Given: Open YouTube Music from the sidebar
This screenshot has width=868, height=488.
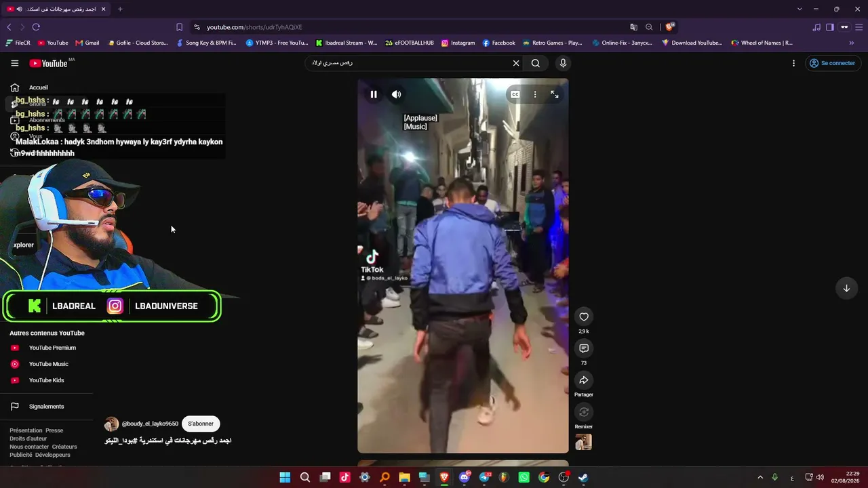Looking at the screenshot, I should tap(47, 364).
